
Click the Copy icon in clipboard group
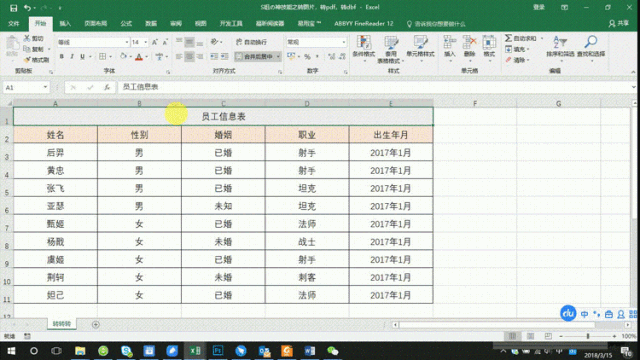[x=27, y=49]
